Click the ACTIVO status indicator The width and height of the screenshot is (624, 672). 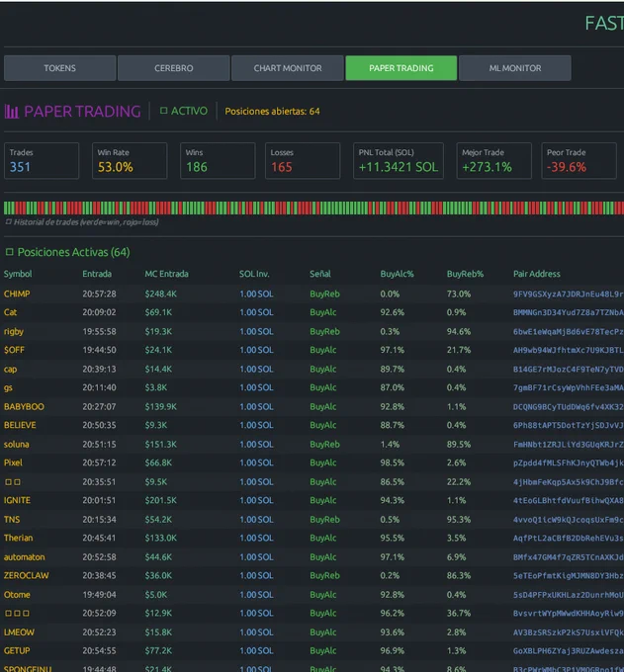(x=184, y=111)
